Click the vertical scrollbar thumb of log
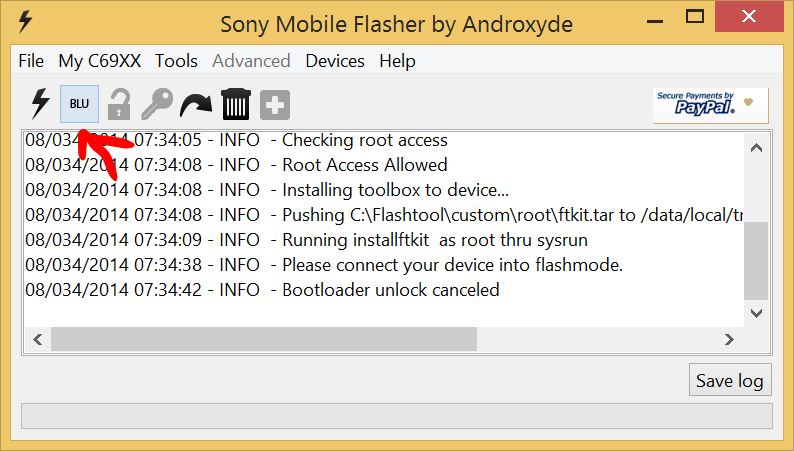This screenshot has height=451, width=794. click(757, 261)
